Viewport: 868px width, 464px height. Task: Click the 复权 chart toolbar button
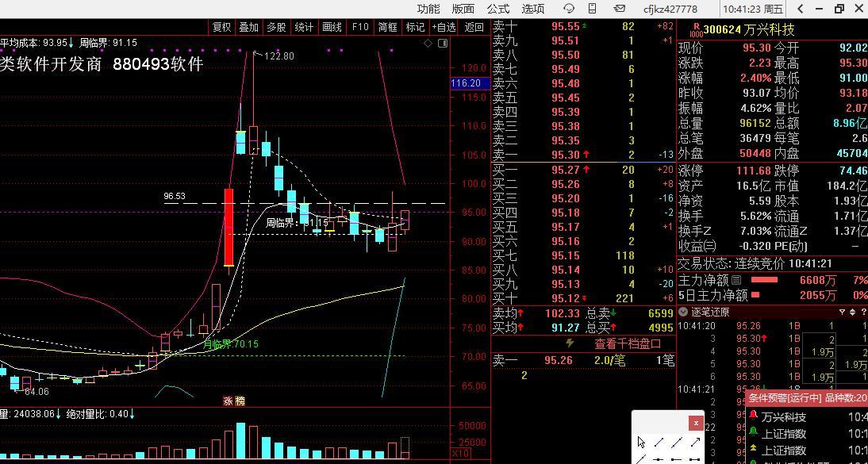click(x=222, y=27)
